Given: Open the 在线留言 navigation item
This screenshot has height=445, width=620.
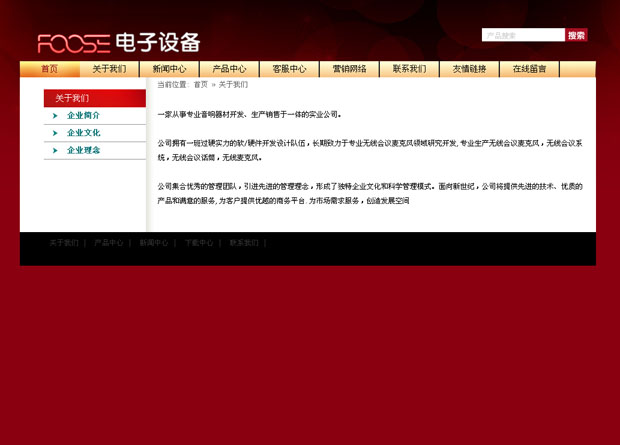Looking at the screenshot, I should click(x=529, y=69).
